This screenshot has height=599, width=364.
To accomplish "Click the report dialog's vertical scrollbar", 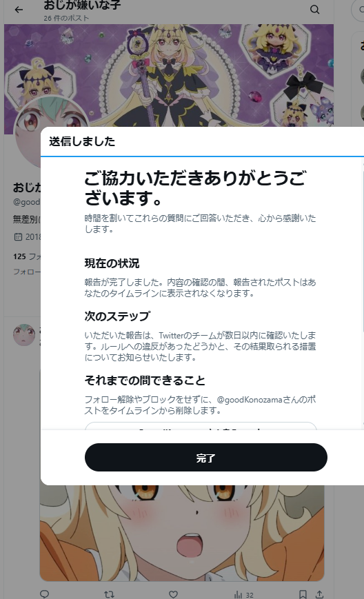I will pos(363,292).
